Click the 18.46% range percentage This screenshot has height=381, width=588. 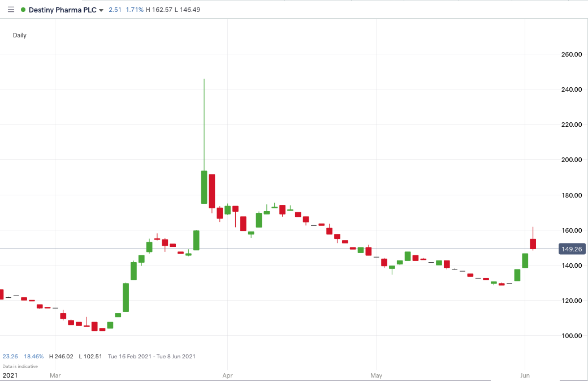34,356
